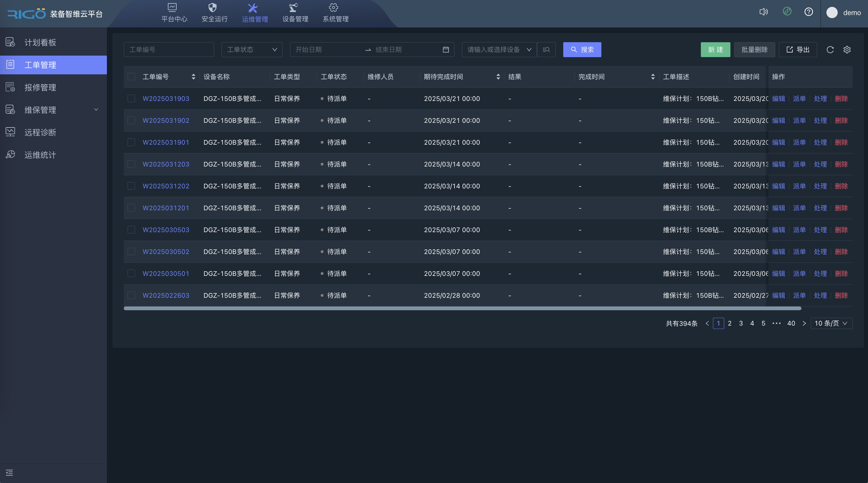Open the help question mark icon

pyautogui.click(x=808, y=12)
